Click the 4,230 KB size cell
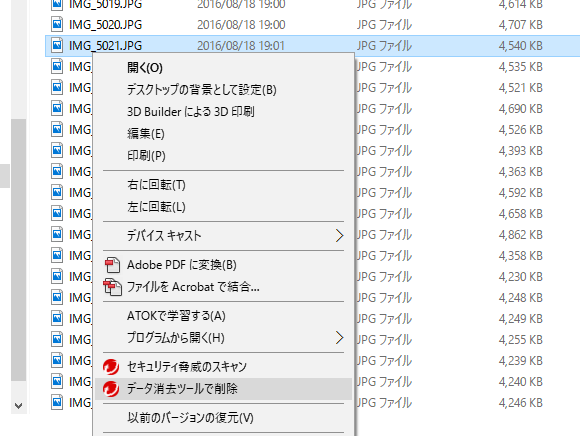Screen dimensions: 580x436 (520, 277)
